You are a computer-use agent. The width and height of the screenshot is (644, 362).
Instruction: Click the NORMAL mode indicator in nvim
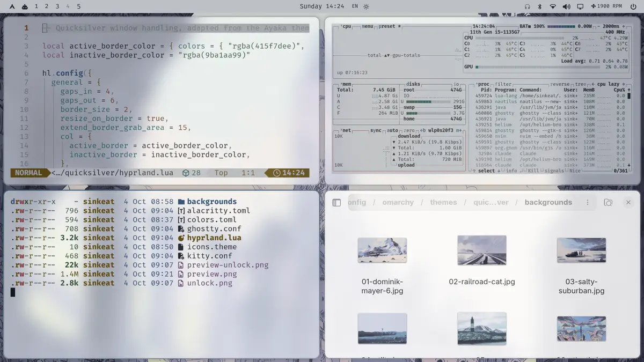(28, 173)
